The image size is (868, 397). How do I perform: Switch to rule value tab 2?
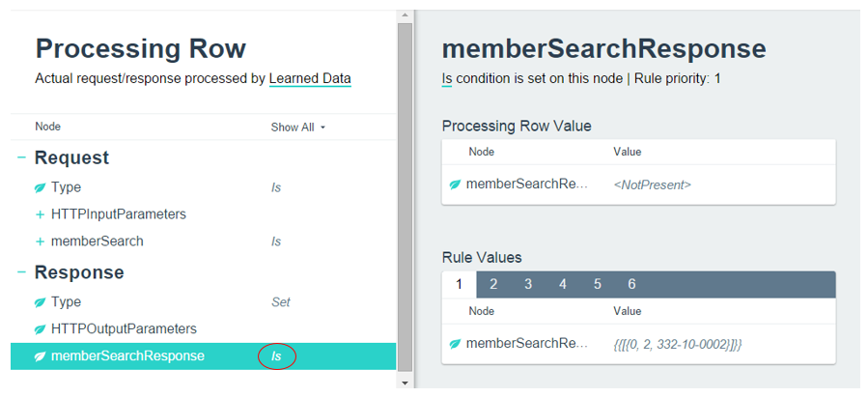click(x=492, y=284)
